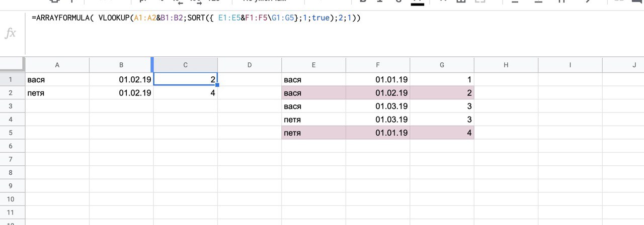Click the fx function icon
This screenshot has width=644, height=225.
(10, 34)
